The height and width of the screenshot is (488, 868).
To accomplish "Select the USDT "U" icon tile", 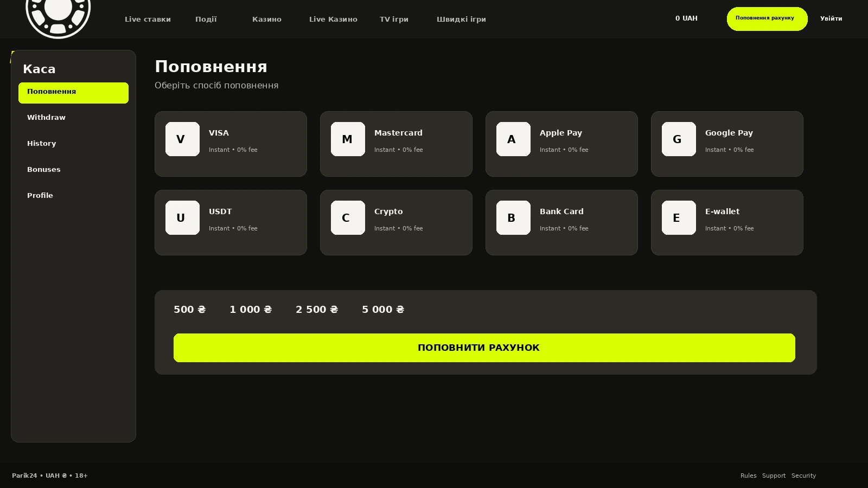I will (182, 218).
